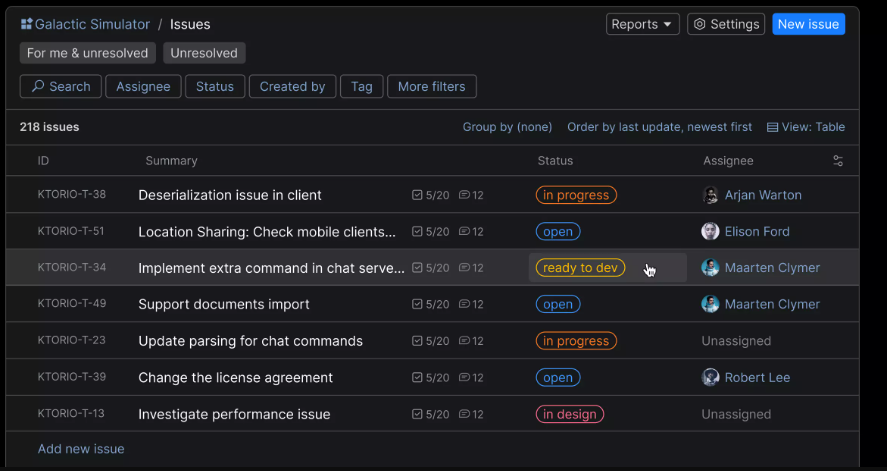Screen dimensions: 887x471
Task: Click the 'ready to dev' status badge
Action: (x=580, y=268)
